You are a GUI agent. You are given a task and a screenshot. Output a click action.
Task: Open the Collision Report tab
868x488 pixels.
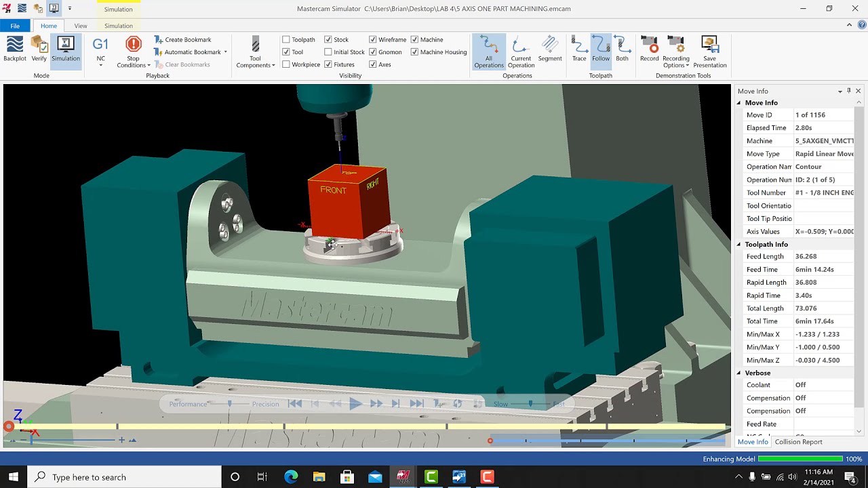tap(798, 442)
